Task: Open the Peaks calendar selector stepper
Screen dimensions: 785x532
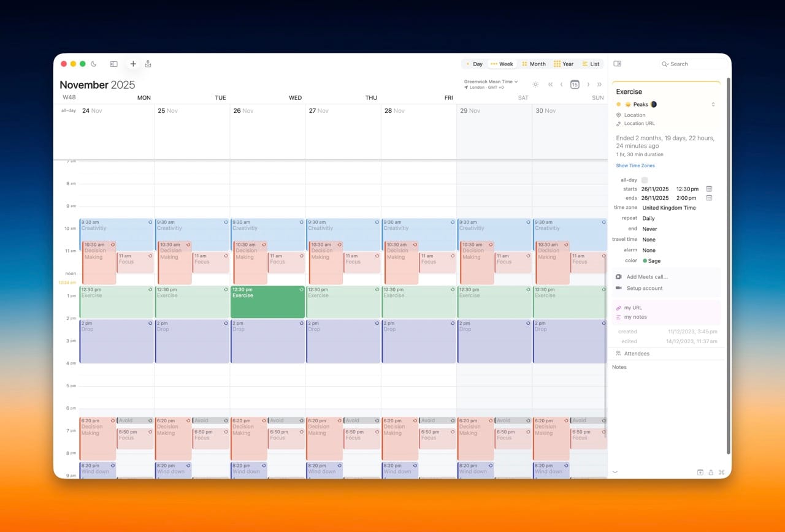Action: 713,105
